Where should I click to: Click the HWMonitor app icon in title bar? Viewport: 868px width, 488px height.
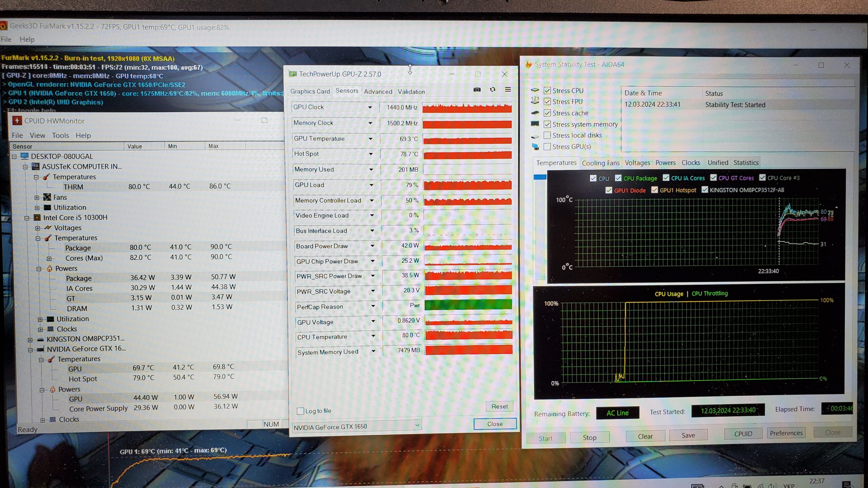(17, 121)
